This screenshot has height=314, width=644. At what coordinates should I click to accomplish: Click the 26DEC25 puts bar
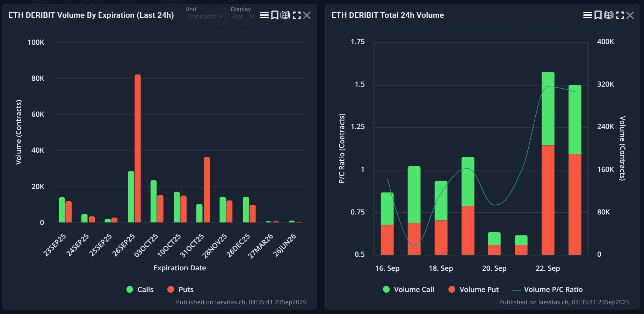(253, 213)
